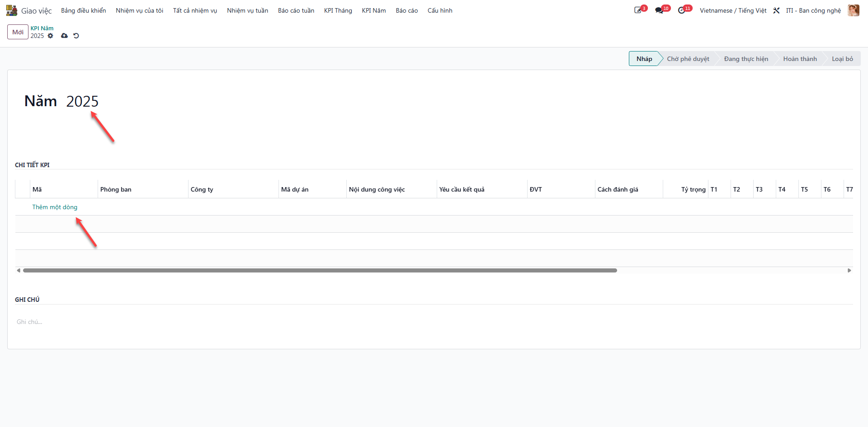The width and height of the screenshot is (868, 427).
Task: Click the left arrow of horizontal scrollbar
Action: pyautogui.click(x=19, y=271)
